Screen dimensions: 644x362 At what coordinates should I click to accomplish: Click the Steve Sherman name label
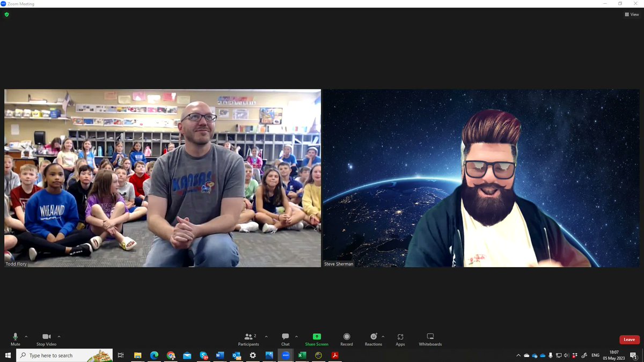[339, 264]
